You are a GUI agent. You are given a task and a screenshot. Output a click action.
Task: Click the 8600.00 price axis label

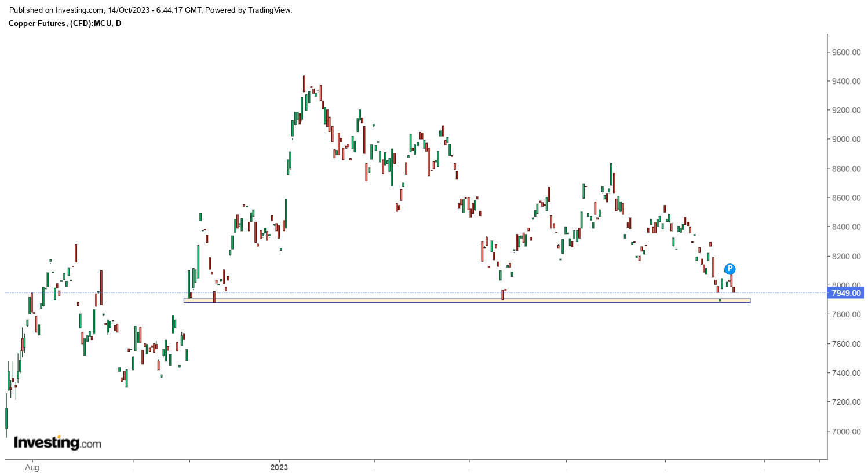[846, 197]
